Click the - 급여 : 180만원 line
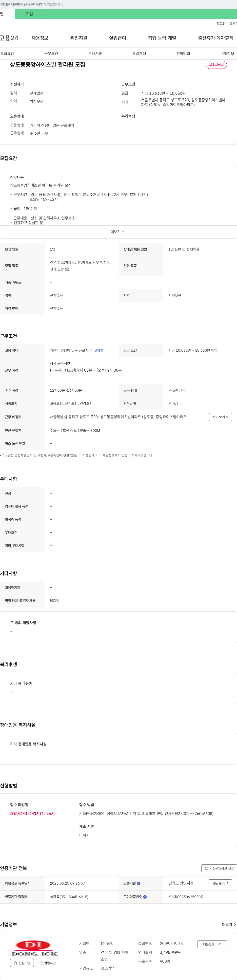The image size is (237, 980). click(24, 208)
